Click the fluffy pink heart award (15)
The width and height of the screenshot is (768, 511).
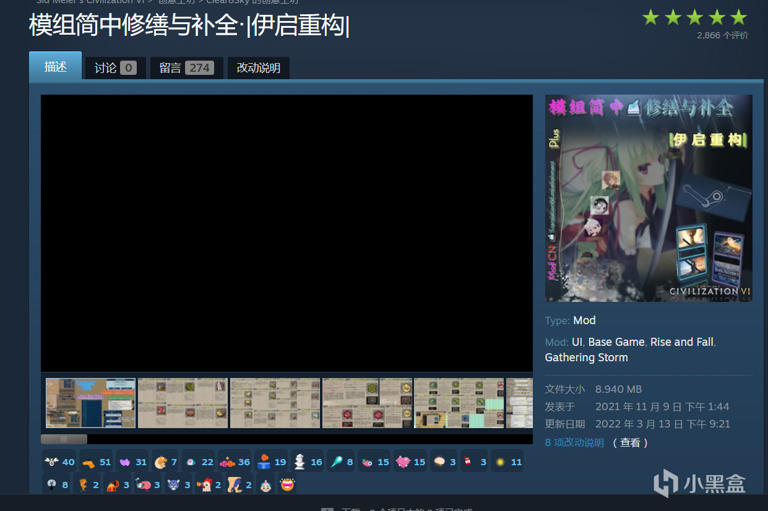410,462
